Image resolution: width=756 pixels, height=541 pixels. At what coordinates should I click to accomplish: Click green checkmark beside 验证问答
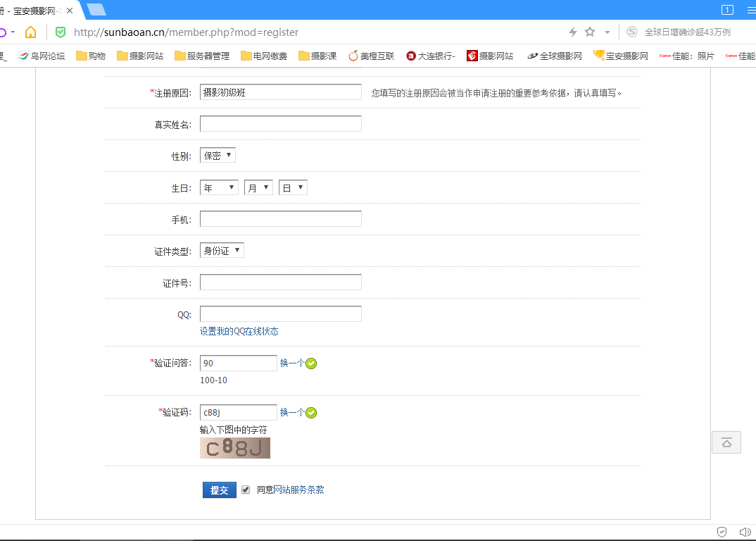coord(311,363)
